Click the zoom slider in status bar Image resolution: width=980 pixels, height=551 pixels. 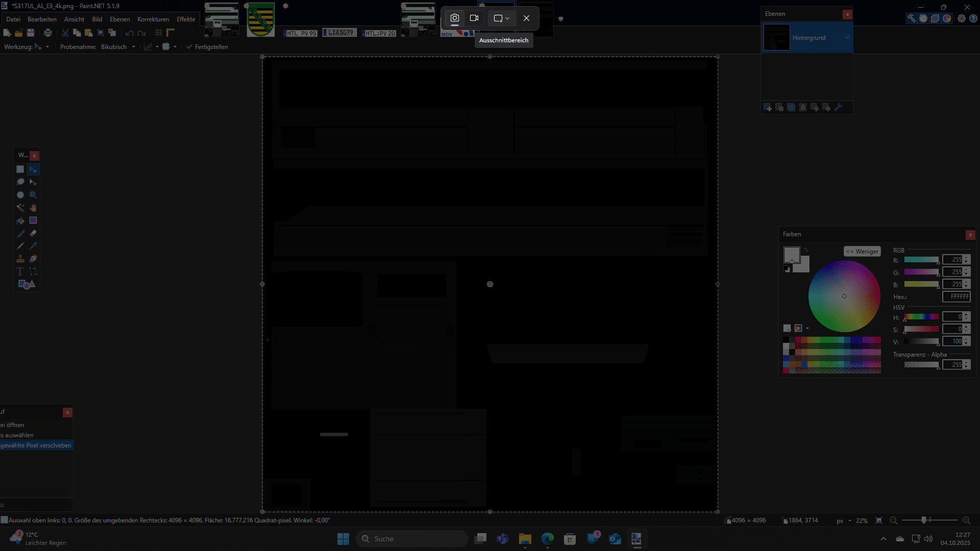(x=924, y=520)
